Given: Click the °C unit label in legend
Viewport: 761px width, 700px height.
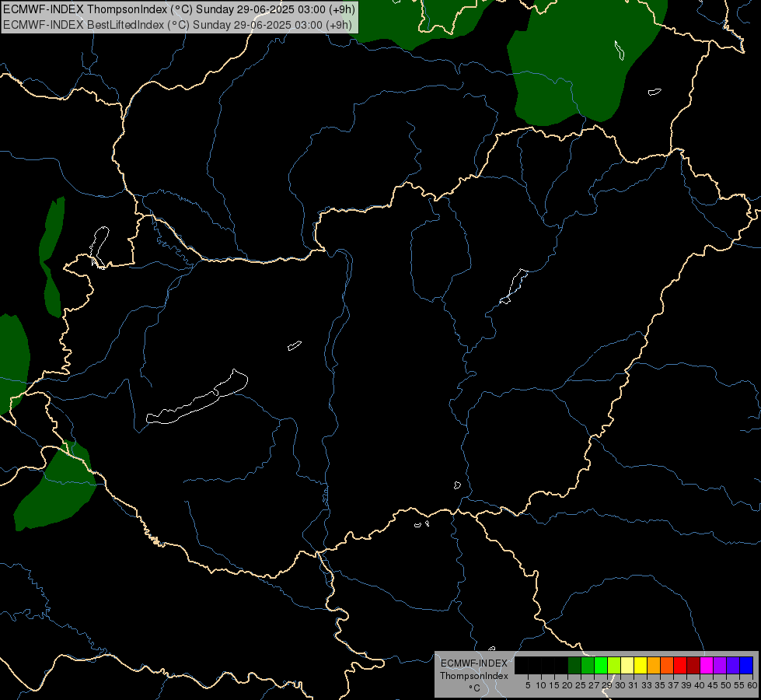Looking at the screenshot, I should pos(475,688).
